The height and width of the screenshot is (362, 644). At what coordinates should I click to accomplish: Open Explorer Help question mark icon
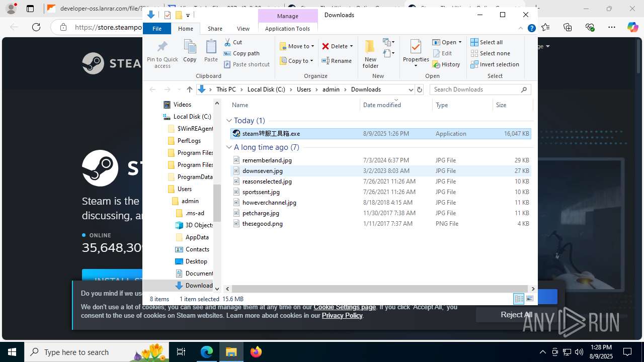531,29
